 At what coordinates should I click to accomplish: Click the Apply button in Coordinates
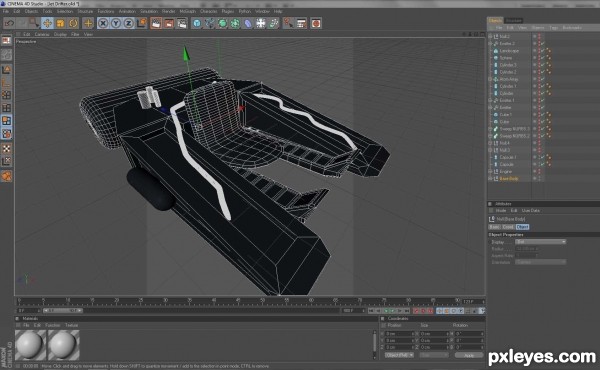click(468, 355)
